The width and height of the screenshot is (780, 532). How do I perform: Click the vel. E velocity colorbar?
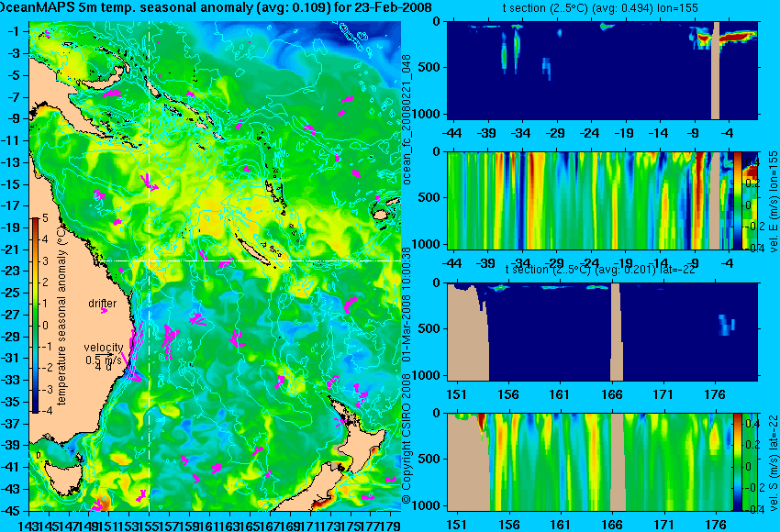pos(737,200)
